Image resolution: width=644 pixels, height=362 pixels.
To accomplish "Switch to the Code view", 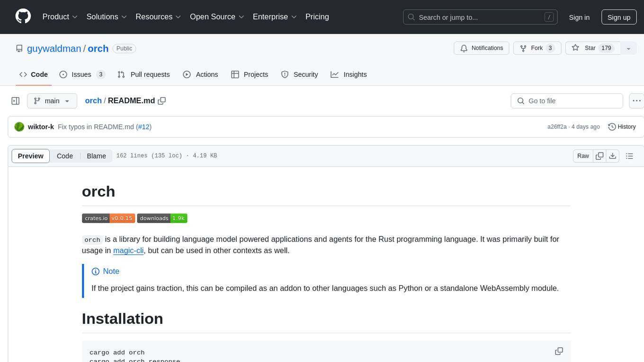I will click(x=65, y=156).
